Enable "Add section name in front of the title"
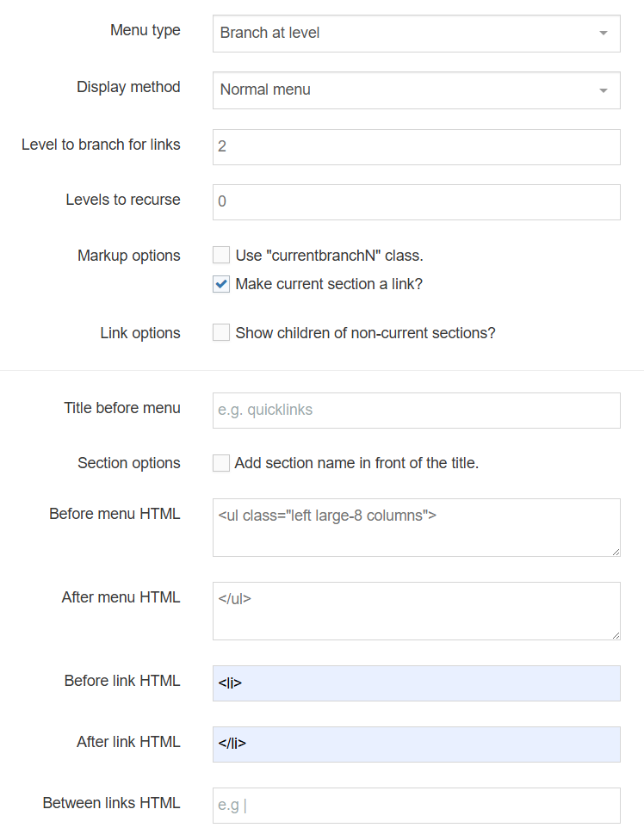The image size is (644, 834). click(x=220, y=462)
